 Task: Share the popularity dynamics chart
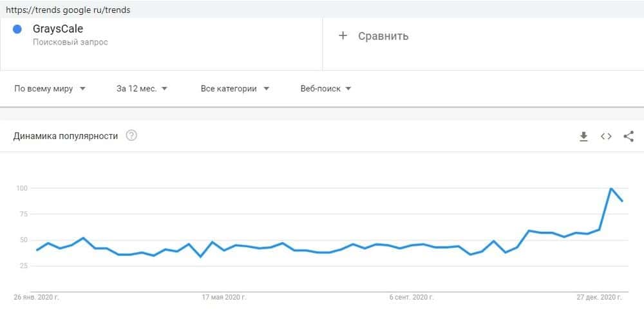629,136
